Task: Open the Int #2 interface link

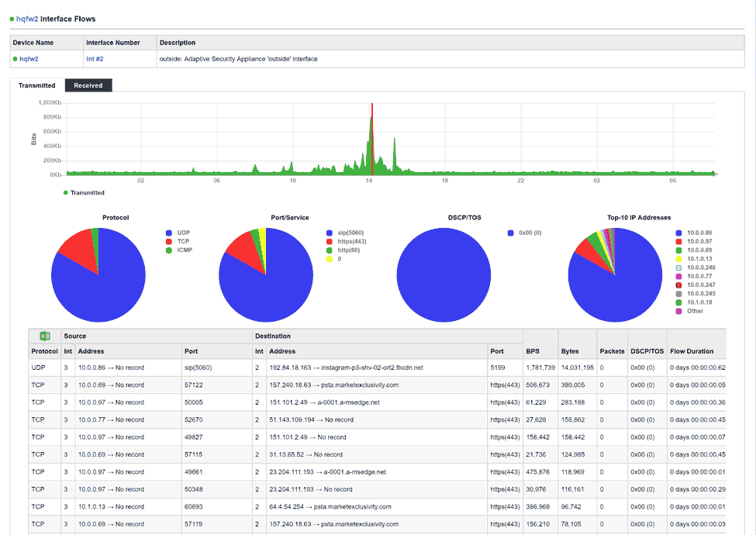Action: [x=94, y=58]
